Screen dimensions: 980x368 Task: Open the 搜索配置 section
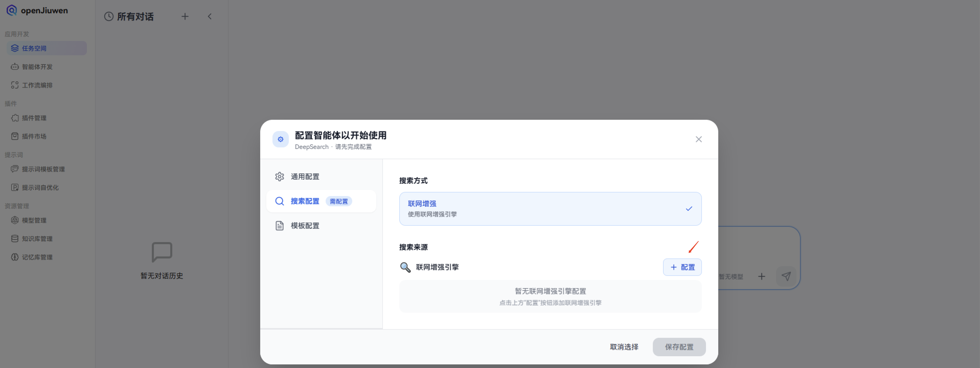305,201
